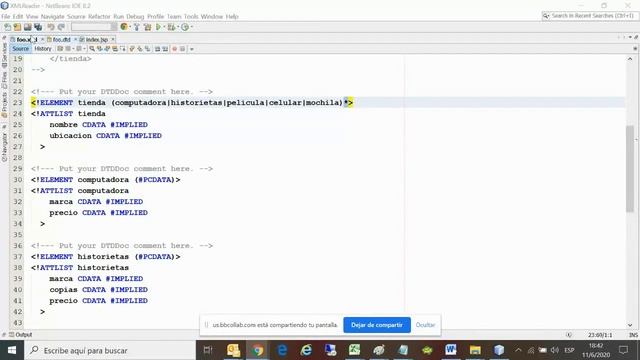Viewport: 640px width, 360px height.
Task: Click the NetBeans cube taskbar icon
Action: pyautogui.click(x=499, y=350)
